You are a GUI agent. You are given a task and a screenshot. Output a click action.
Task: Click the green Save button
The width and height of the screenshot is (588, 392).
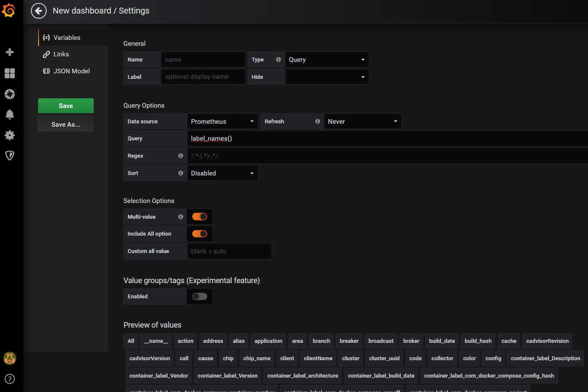tap(66, 106)
